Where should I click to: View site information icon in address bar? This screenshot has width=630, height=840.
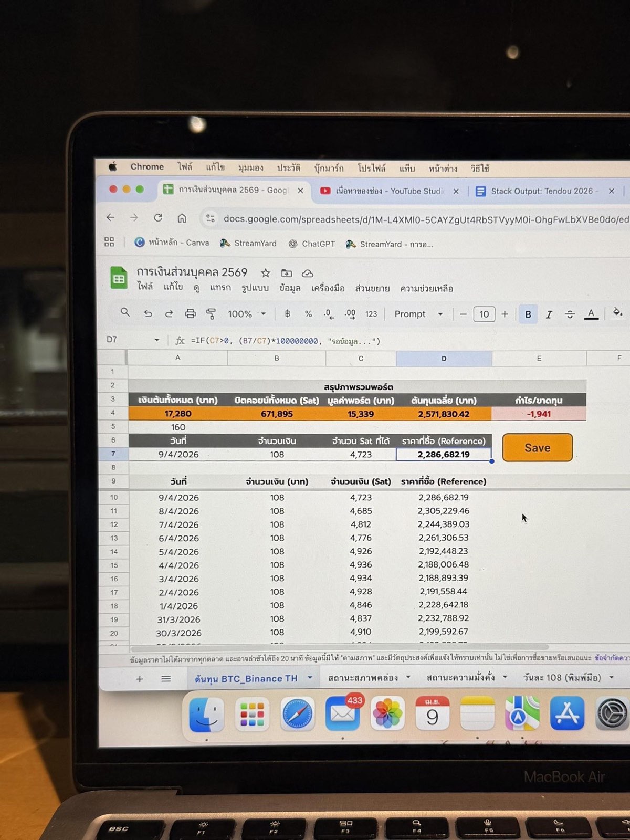coord(211,218)
